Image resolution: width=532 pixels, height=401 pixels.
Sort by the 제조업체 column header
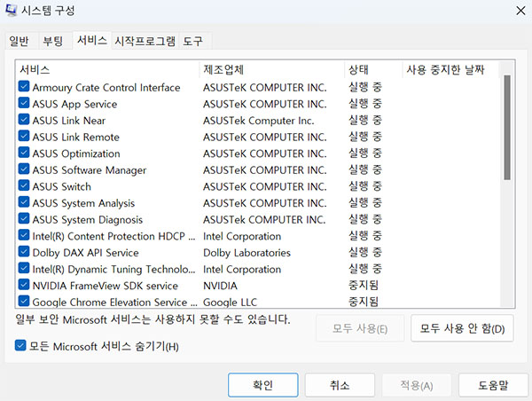pos(272,69)
